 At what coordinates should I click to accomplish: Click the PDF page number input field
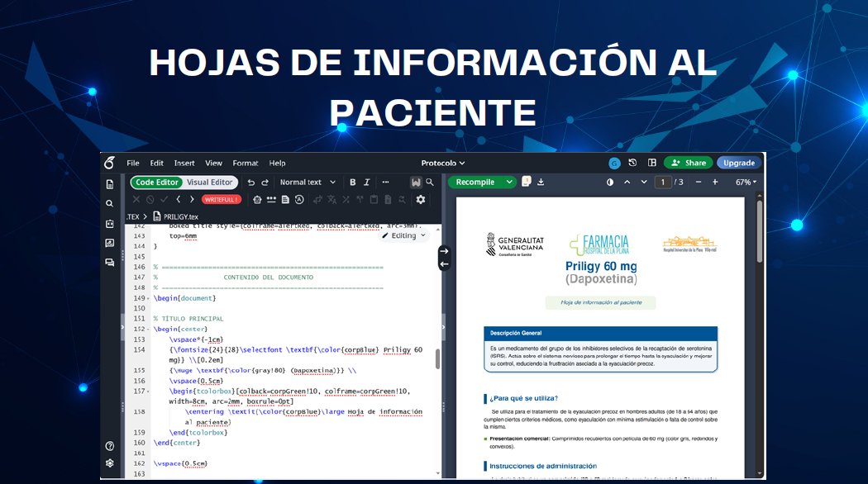(663, 182)
